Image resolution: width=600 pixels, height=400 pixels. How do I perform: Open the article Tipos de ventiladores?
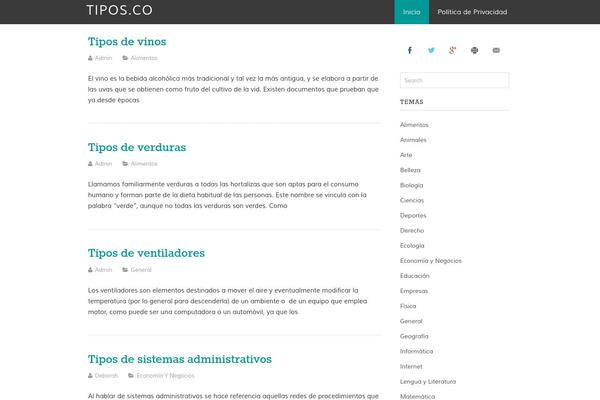point(146,253)
